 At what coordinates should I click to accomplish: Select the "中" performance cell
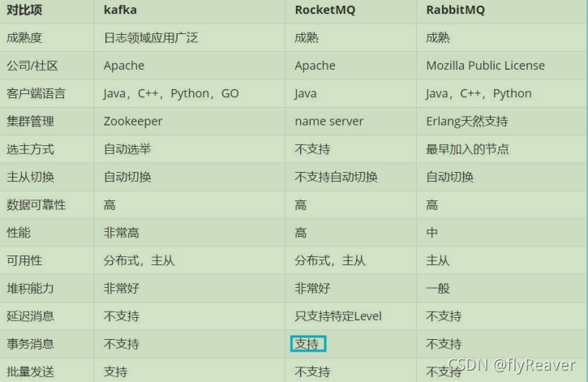432,233
